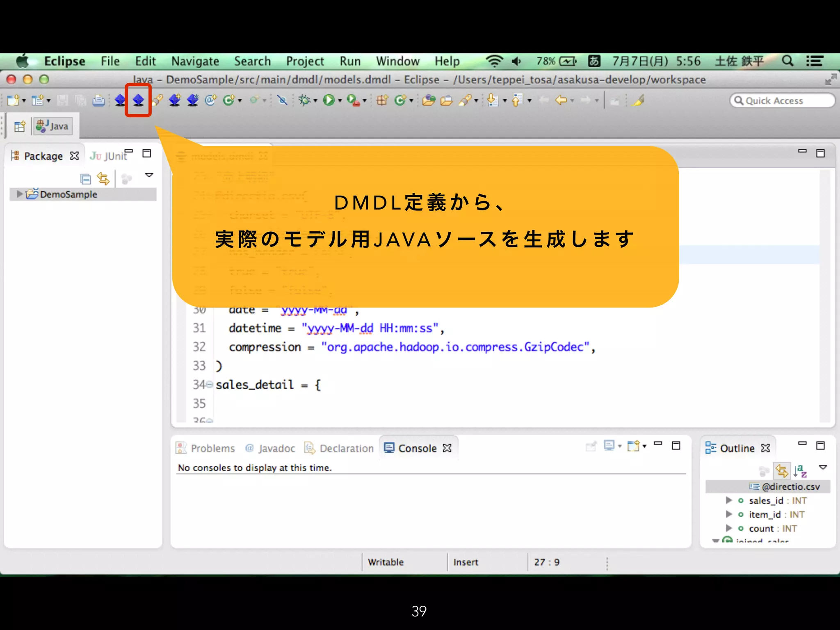Click the Open Task folder icon

(446, 100)
